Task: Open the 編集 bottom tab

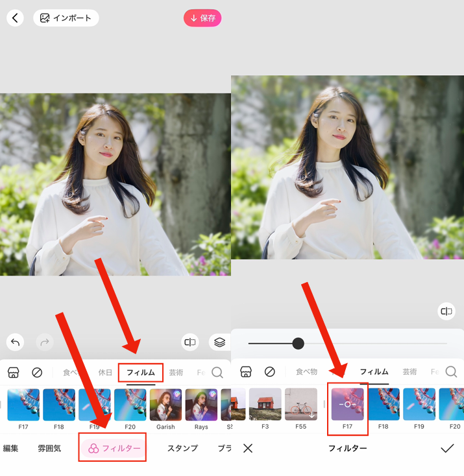Action: click(11, 448)
